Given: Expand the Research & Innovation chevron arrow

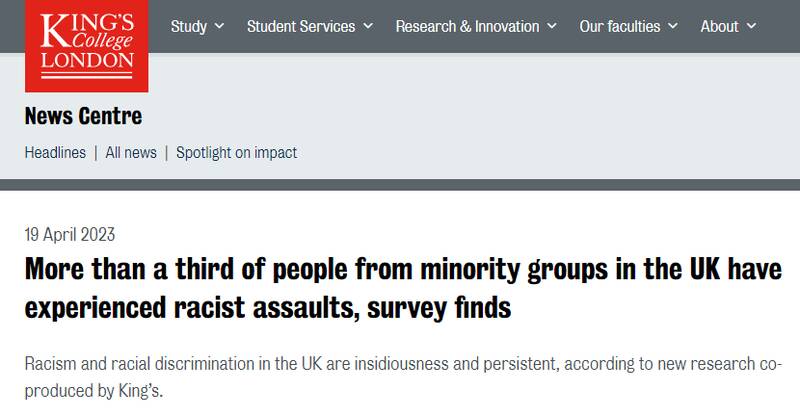Looking at the screenshot, I should 552,27.
